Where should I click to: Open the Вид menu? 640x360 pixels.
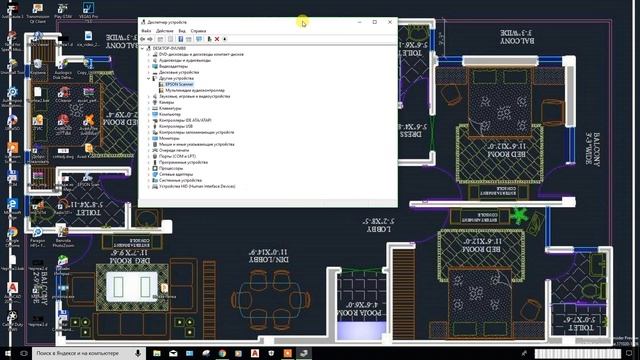click(x=182, y=31)
